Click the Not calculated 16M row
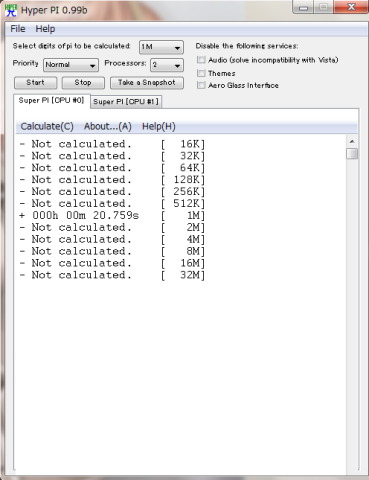Screen dimensions: 369x480 tap(112, 263)
